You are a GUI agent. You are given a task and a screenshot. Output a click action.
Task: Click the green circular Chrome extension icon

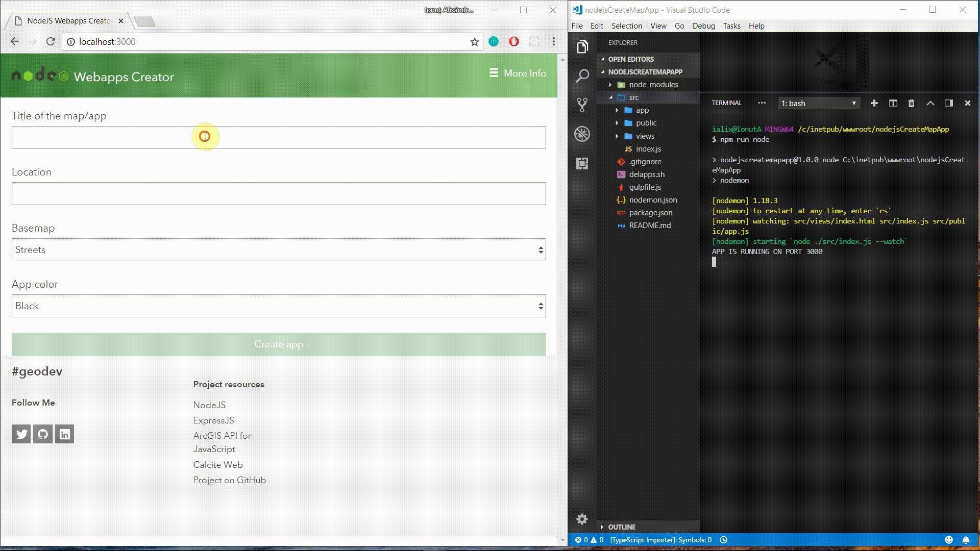pyautogui.click(x=494, y=42)
